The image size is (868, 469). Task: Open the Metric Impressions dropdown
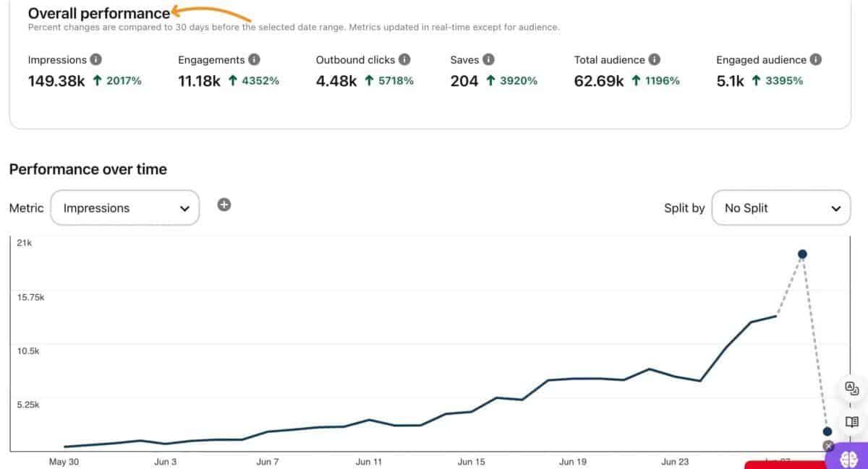click(124, 207)
